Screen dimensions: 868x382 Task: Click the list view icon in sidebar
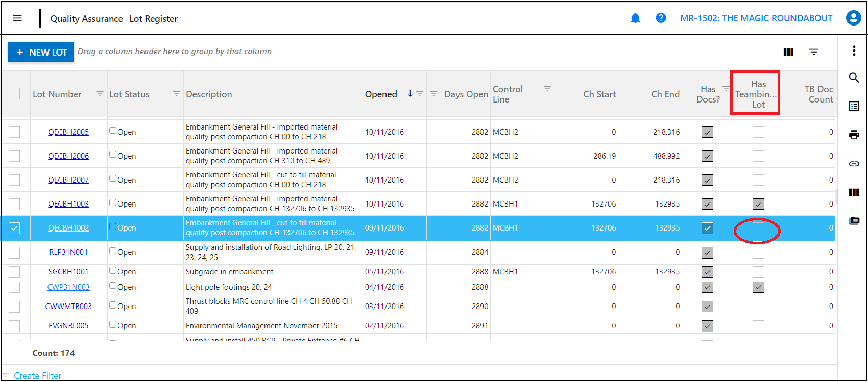[854, 106]
